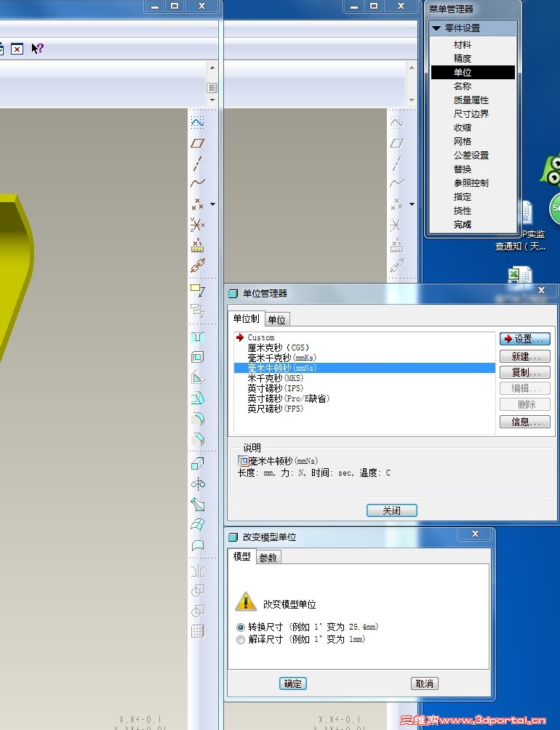560x730 pixels.
Task: Click the 设置... button
Action: coord(525,339)
